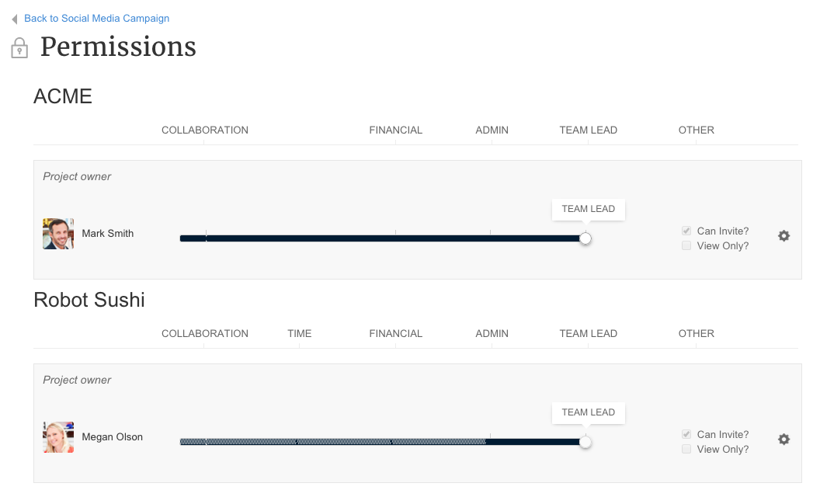Select the Robot Sushi Admin column header
The image size is (820, 504).
(x=492, y=334)
